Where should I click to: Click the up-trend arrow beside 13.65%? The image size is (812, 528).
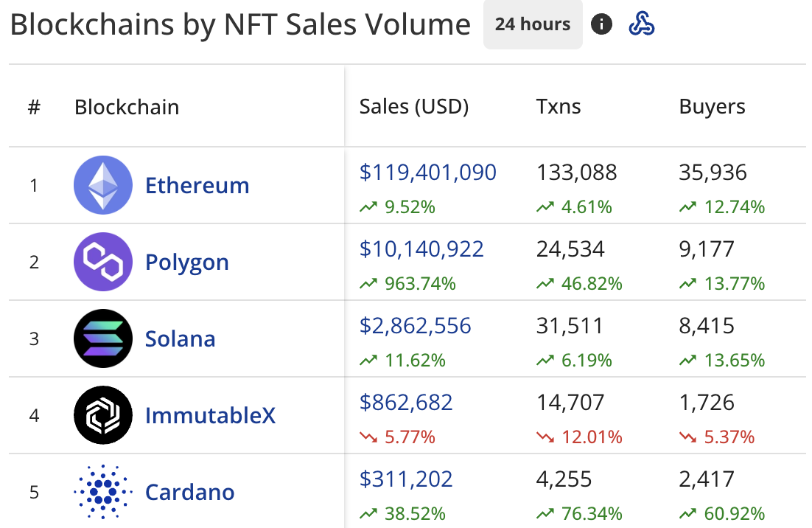click(x=687, y=361)
